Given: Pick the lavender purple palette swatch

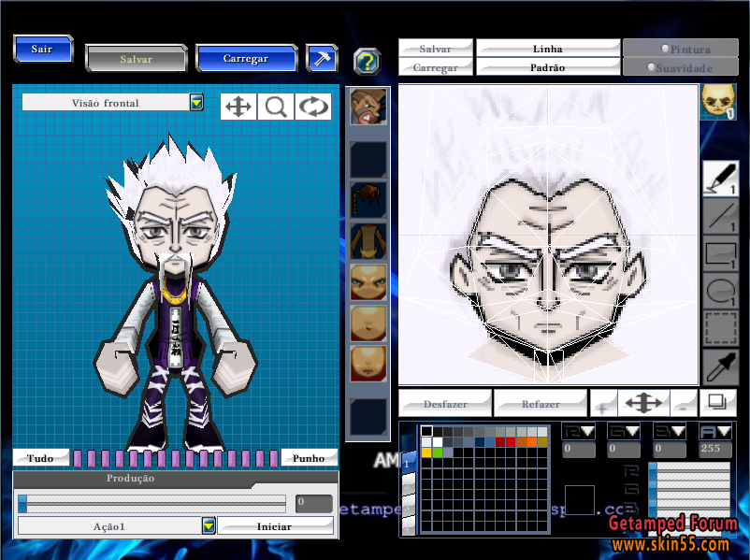Looking at the screenshot, I should click(x=447, y=452).
